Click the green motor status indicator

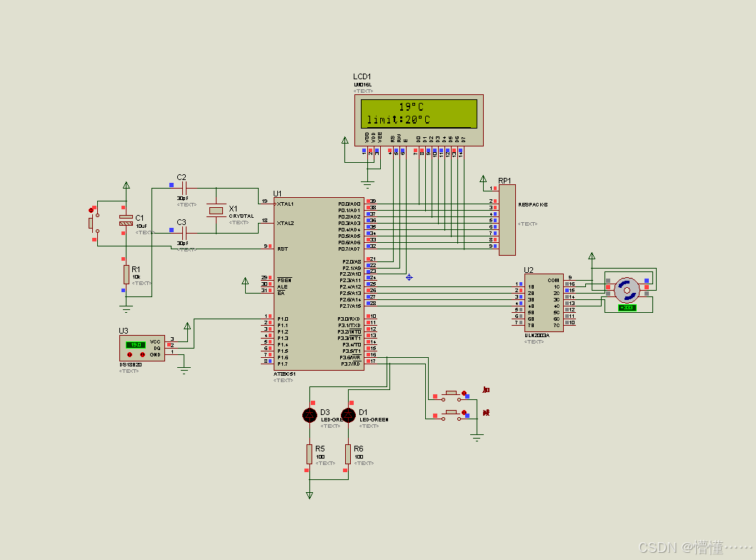point(627,307)
